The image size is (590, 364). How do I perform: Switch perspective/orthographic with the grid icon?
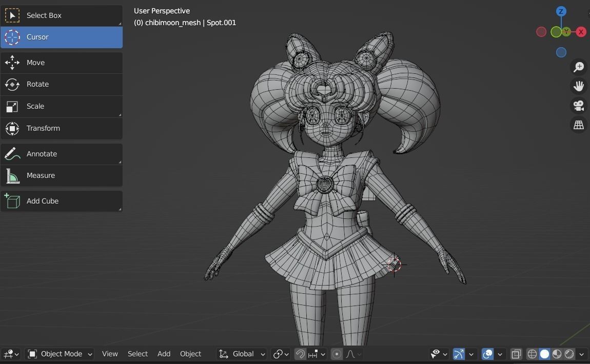point(578,125)
